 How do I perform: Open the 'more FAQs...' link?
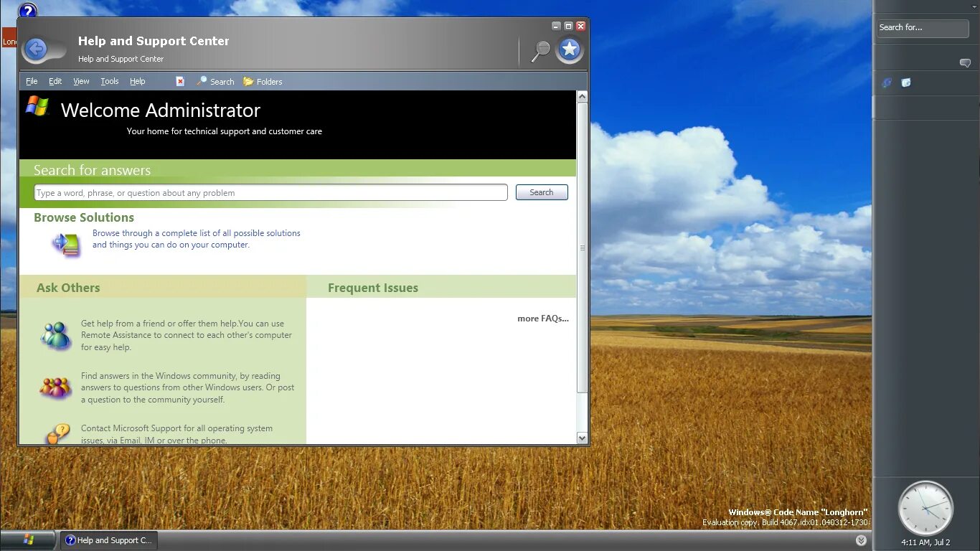[543, 318]
